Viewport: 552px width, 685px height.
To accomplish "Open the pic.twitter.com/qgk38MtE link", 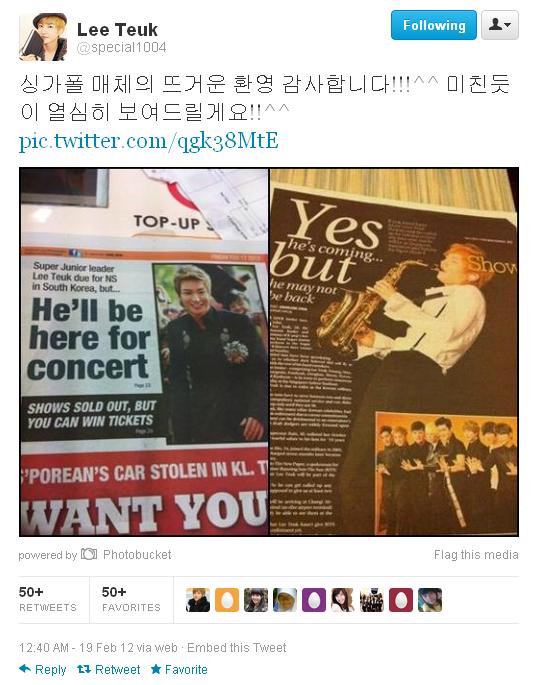I will [148, 141].
